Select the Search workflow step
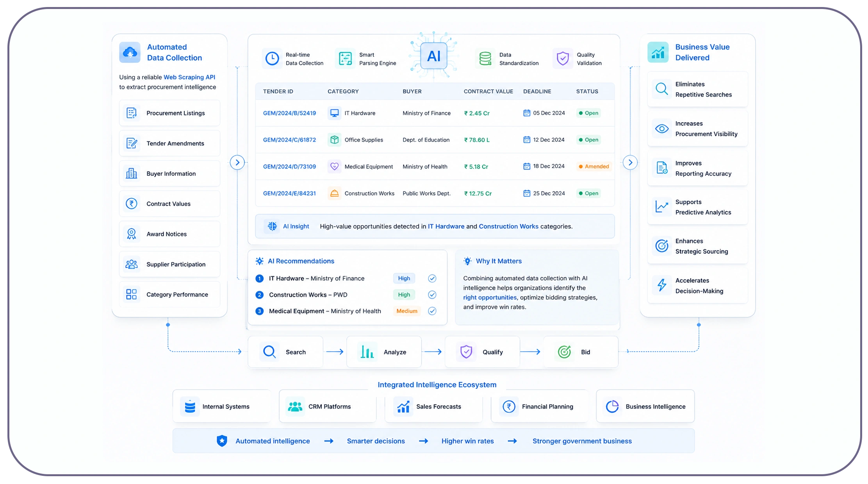 (285, 352)
